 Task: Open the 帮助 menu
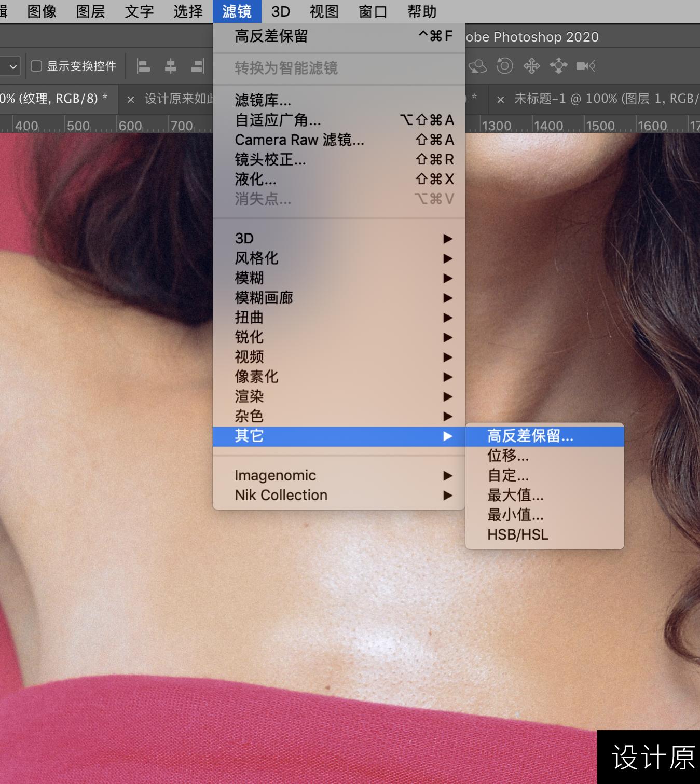[x=421, y=11]
